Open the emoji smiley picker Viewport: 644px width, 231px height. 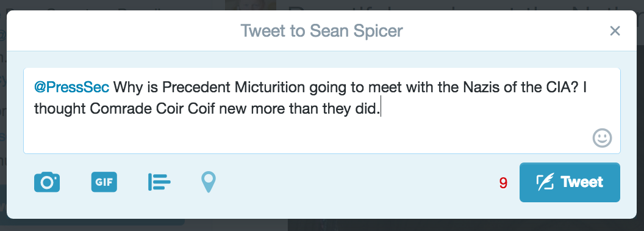(602, 138)
